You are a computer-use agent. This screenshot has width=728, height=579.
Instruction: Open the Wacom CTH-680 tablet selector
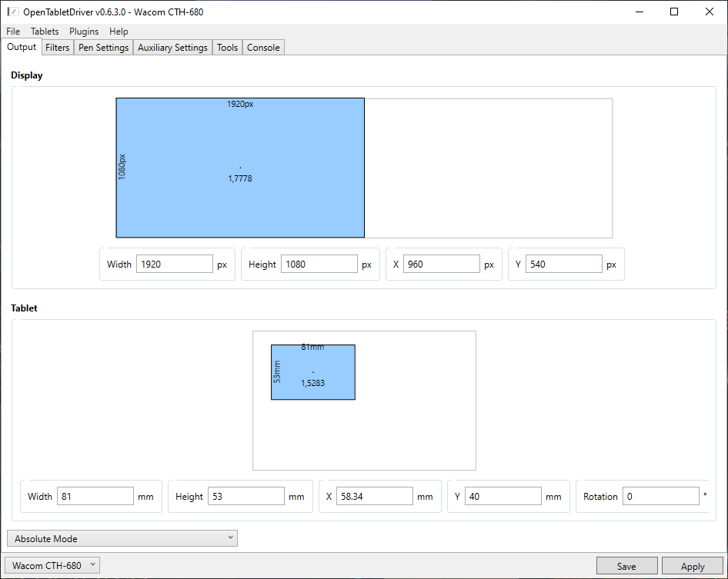point(53,565)
